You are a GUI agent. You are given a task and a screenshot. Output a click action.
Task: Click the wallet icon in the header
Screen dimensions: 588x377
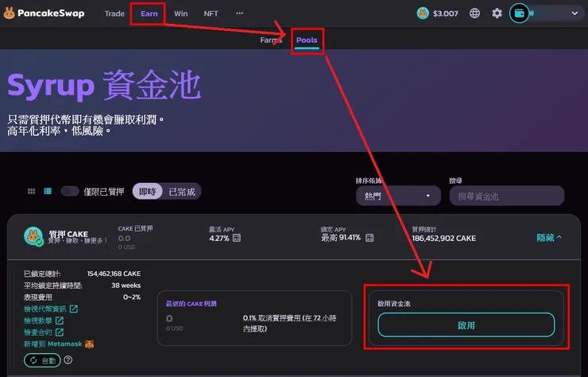click(x=520, y=14)
